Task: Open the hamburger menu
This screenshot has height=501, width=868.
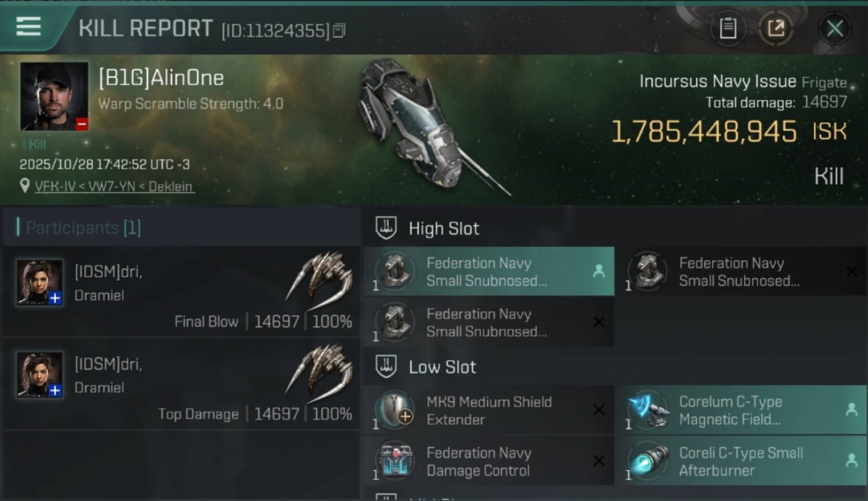Action: tap(28, 27)
